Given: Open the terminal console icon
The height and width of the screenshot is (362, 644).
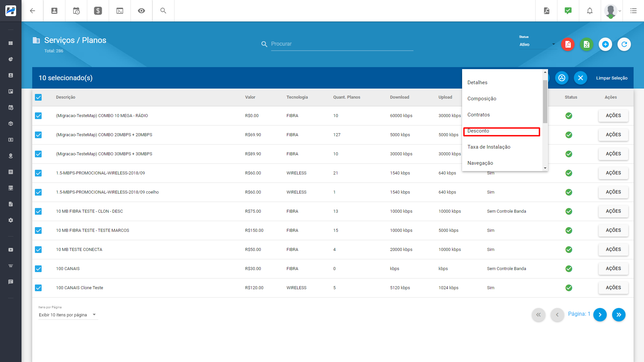Looking at the screenshot, I should coord(120,11).
